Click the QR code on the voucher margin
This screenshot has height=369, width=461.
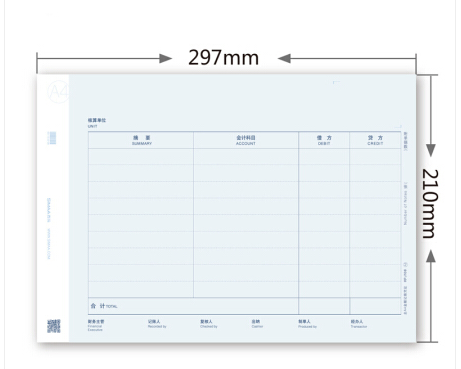(54, 326)
